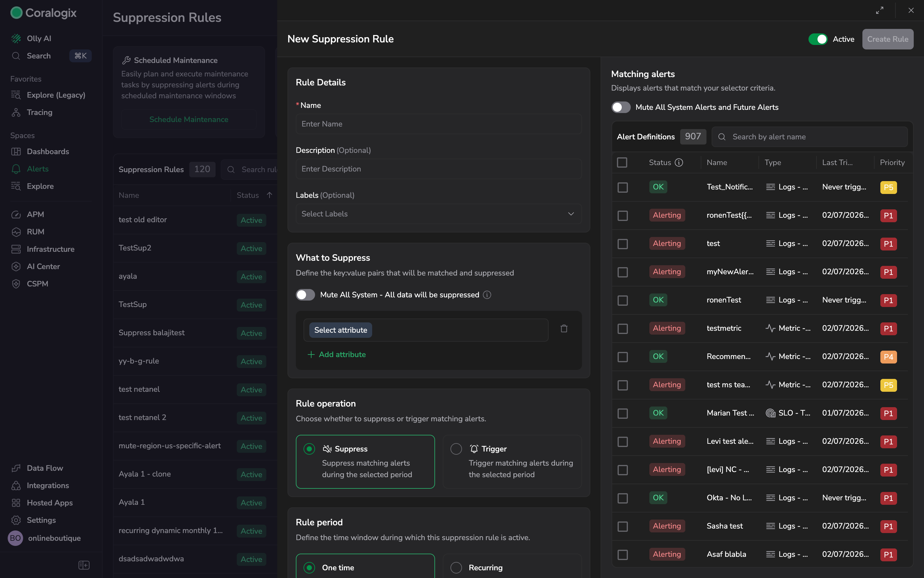Viewport: 924px width, 578px height.
Task: Click the Search magnifier icon in sidebar
Action: coord(16,56)
